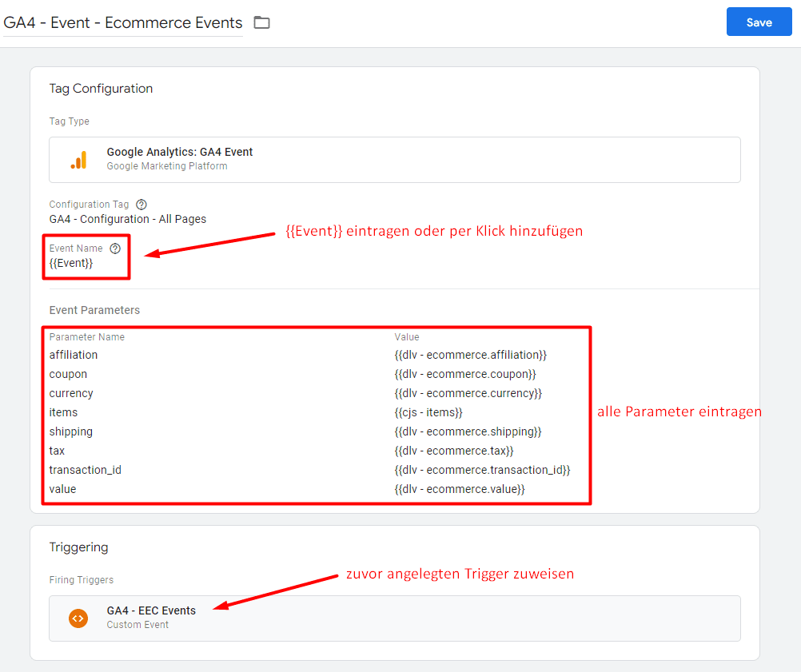
Task: Select the Google Analytics: GA4 Event tag type
Action: [x=394, y=159]
